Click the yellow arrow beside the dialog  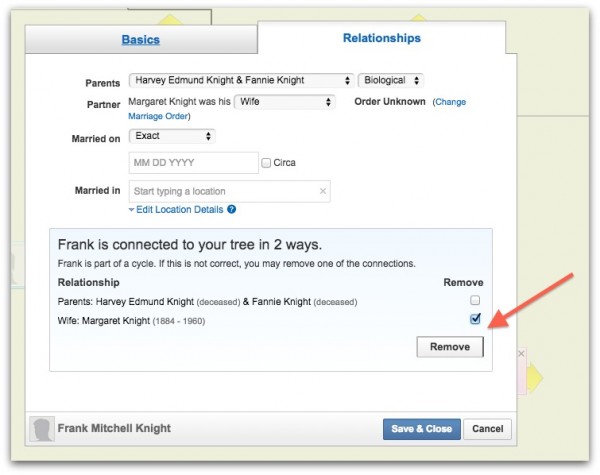coord(535,377)
